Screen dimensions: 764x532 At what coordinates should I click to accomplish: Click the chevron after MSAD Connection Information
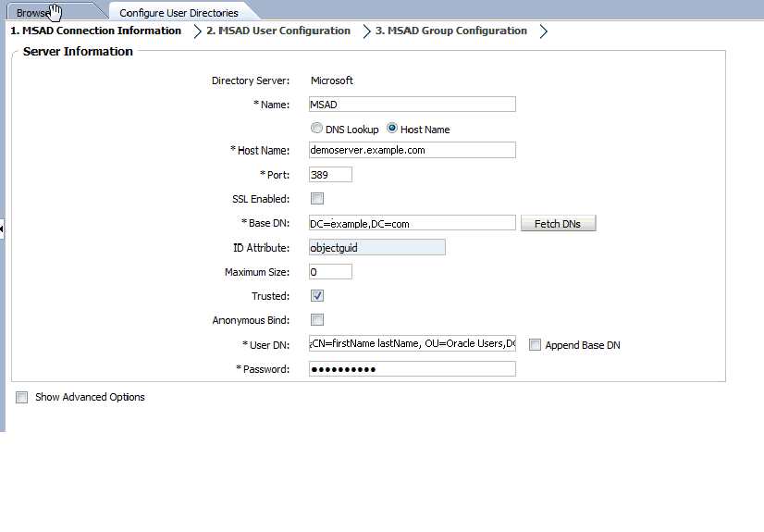coord(197,31)
